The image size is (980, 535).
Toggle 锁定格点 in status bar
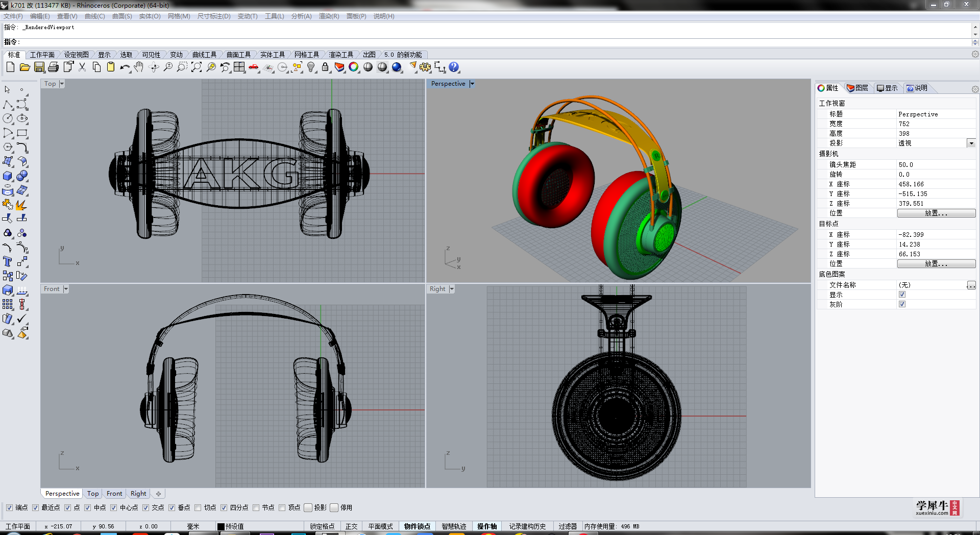coord(322,526)
